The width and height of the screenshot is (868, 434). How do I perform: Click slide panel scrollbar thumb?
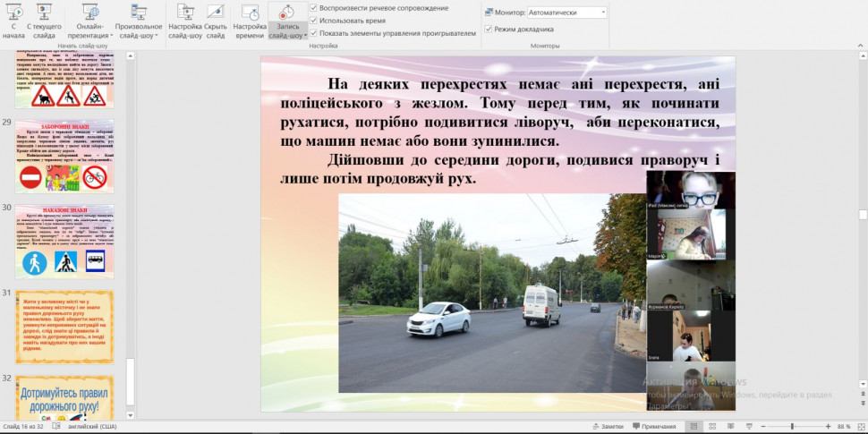point(130,382)
